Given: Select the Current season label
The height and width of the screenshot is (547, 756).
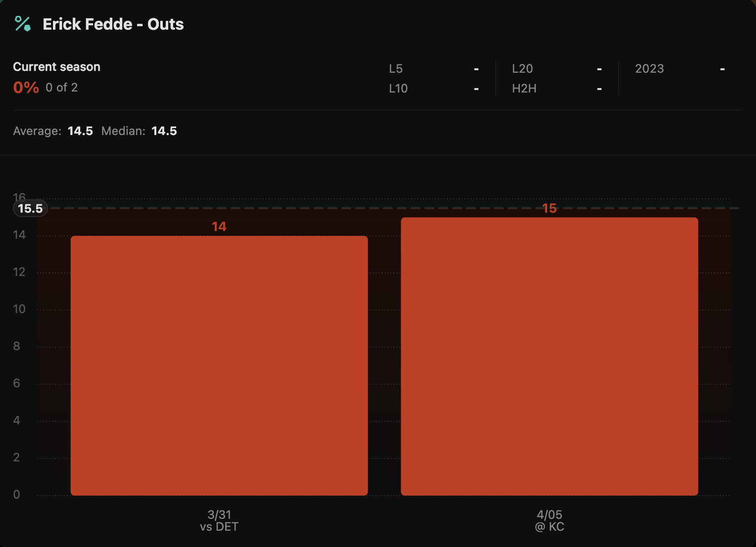Looking at the screenshot, I should [56, 67].
